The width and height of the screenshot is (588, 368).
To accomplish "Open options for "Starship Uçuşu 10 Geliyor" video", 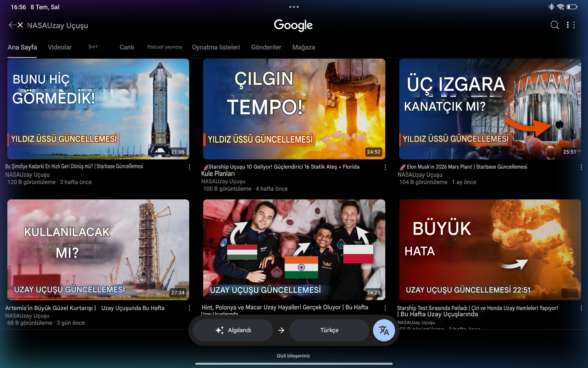I will coord(385,167).
